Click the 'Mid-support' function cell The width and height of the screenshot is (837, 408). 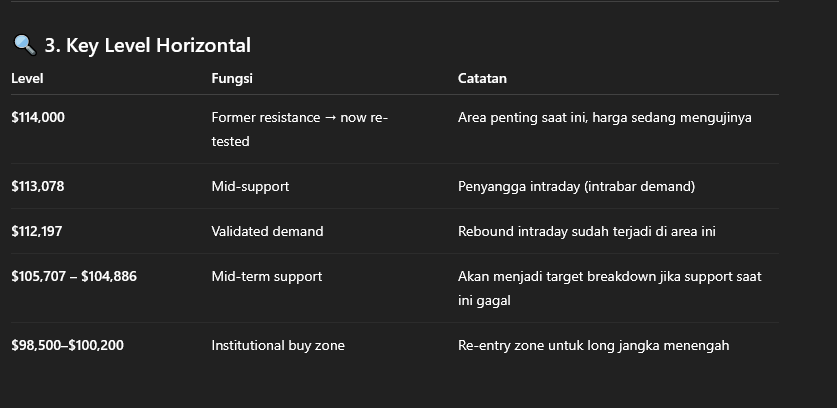(x=250, y=186)
